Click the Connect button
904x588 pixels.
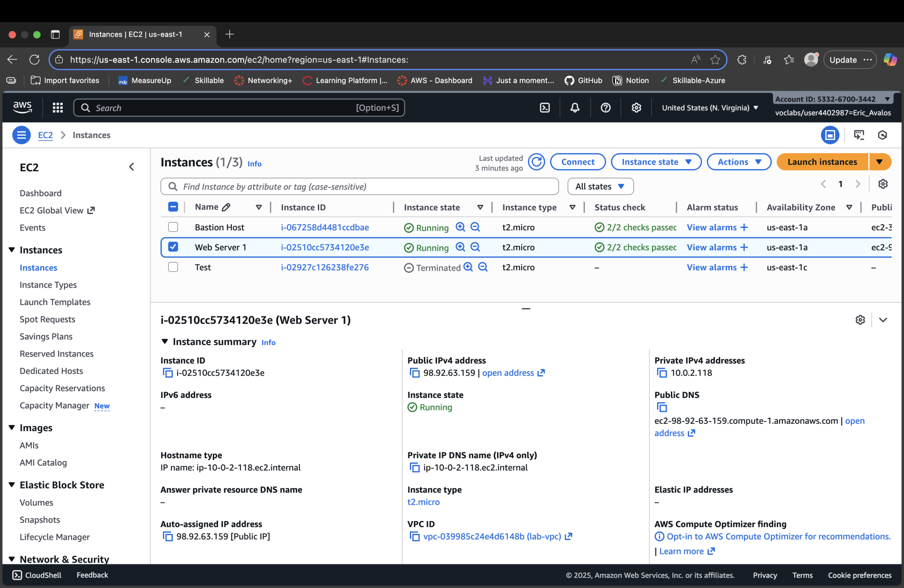[x=578, y=161]
